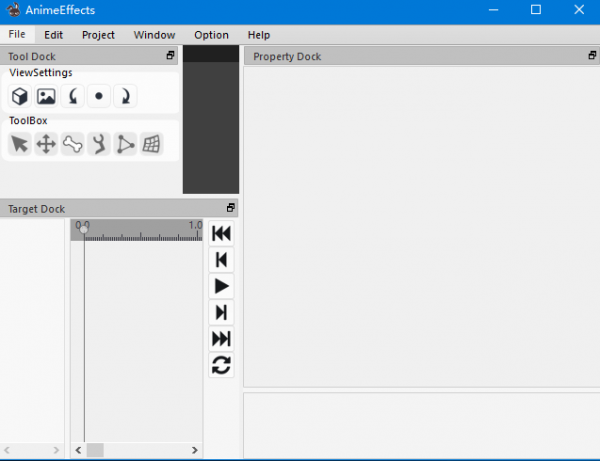Rotate view counterclockwise in ViewSettings
The image size is (600, 461).
(x=72, y=96)
